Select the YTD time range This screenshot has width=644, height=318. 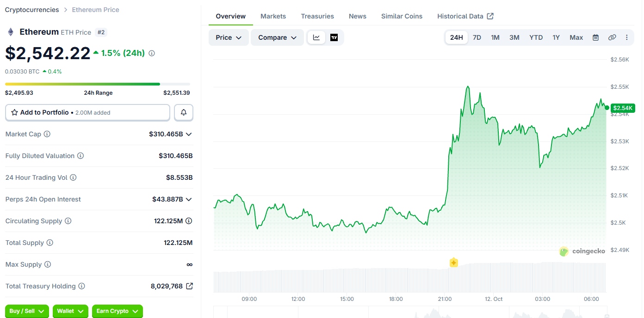coord(536,37)
